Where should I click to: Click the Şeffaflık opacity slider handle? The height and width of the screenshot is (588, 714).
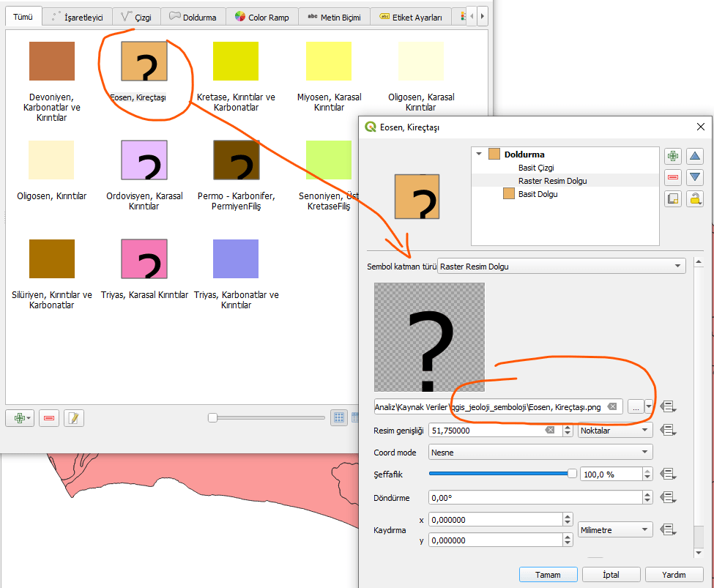click(572, 474)
